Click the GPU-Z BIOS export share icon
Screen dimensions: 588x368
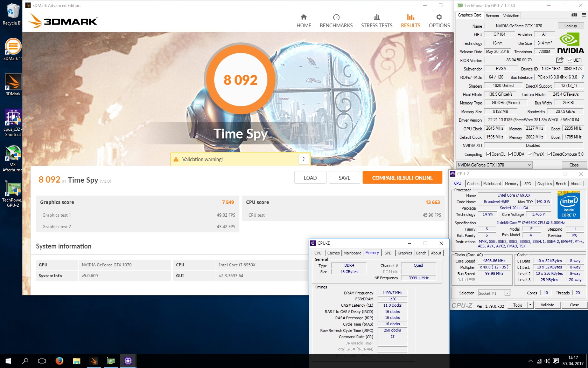coord(560,60)
